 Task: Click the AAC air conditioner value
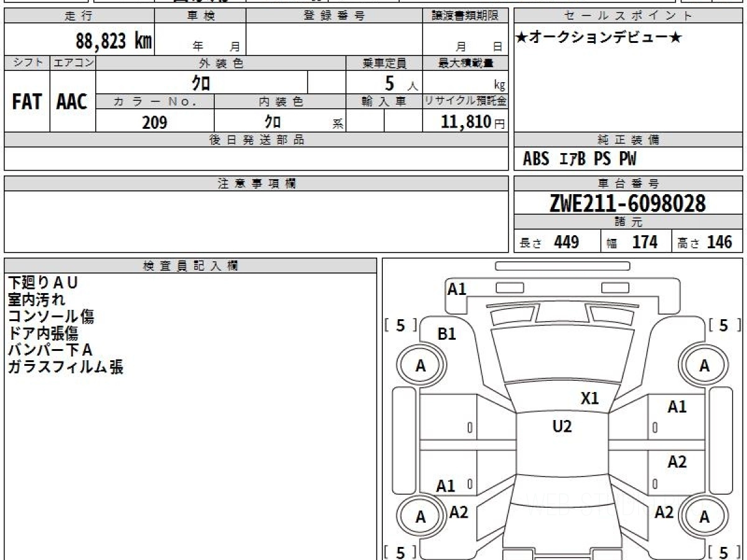72,102
